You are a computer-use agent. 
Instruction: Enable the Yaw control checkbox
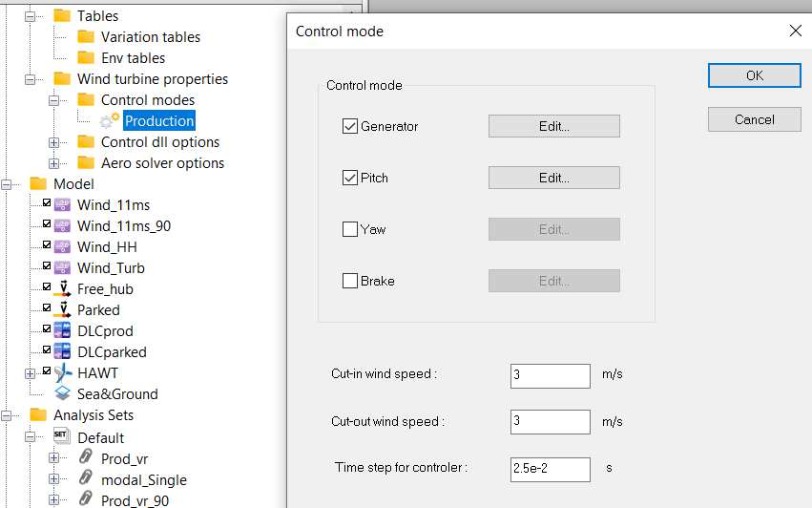click(x=350, y=229)
